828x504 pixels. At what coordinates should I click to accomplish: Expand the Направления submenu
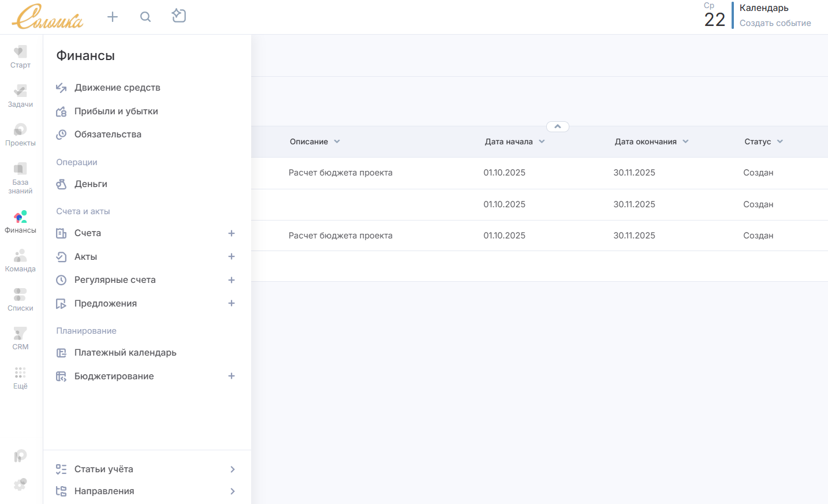233,491
